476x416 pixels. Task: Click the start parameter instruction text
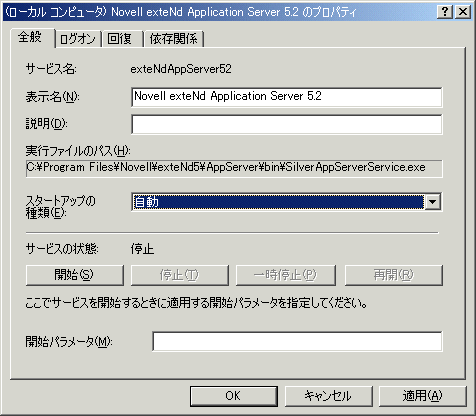point(196,303)
